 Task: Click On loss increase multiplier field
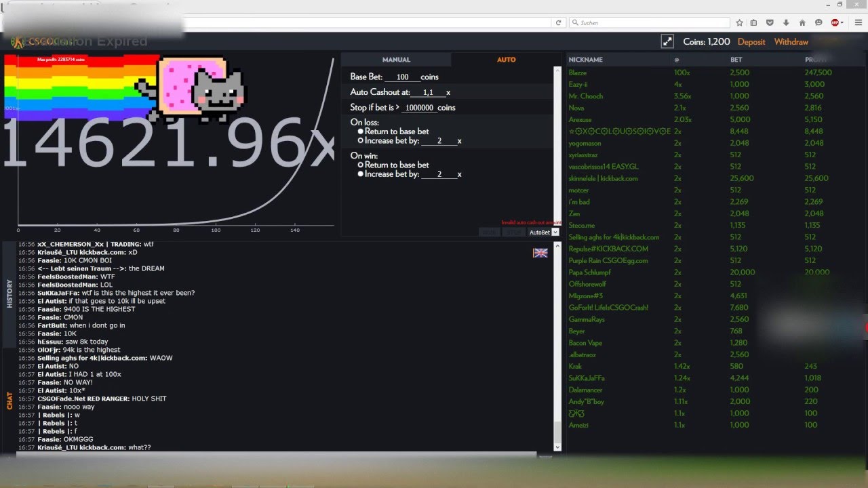tap(439, 141)
